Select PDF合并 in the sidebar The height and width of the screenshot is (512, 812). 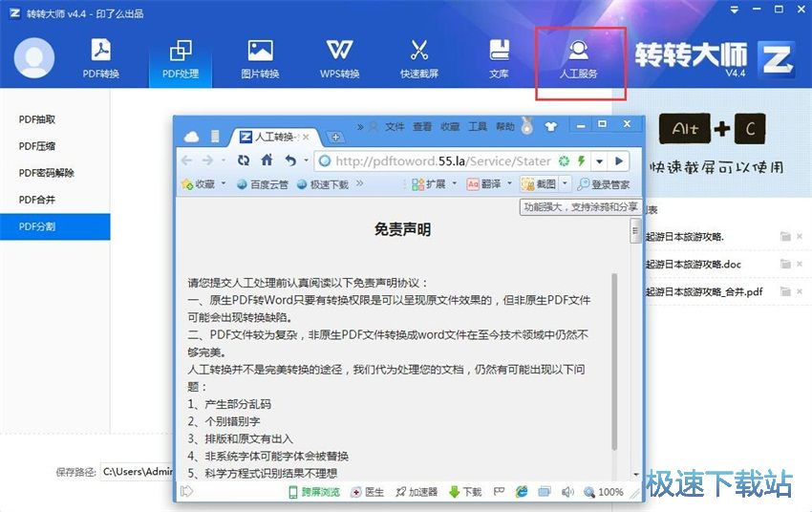(36, 200)
